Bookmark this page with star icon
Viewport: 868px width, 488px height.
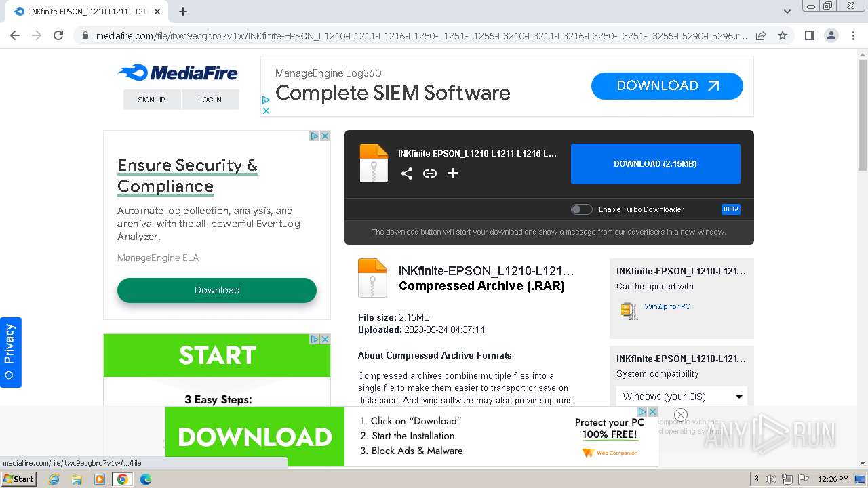[x=783, y=35]
